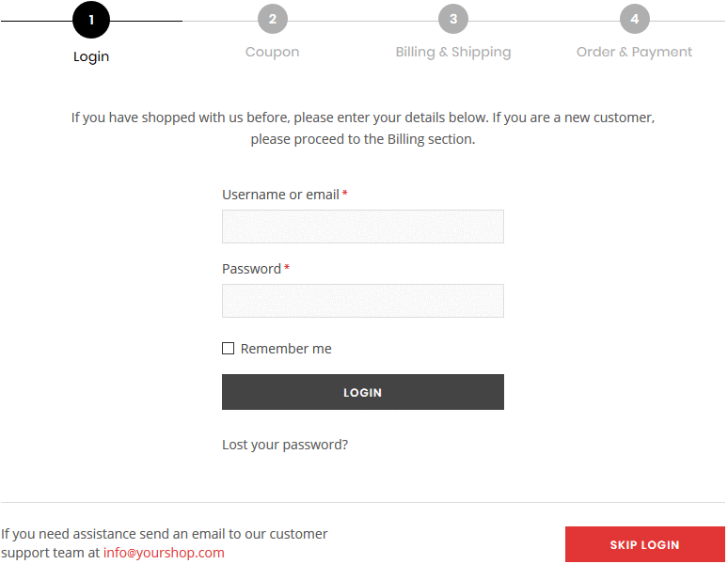The height and width of the screenshot is (564, 728).
Task: Open the Lost your password link
Action: click(x=285, y=445)
